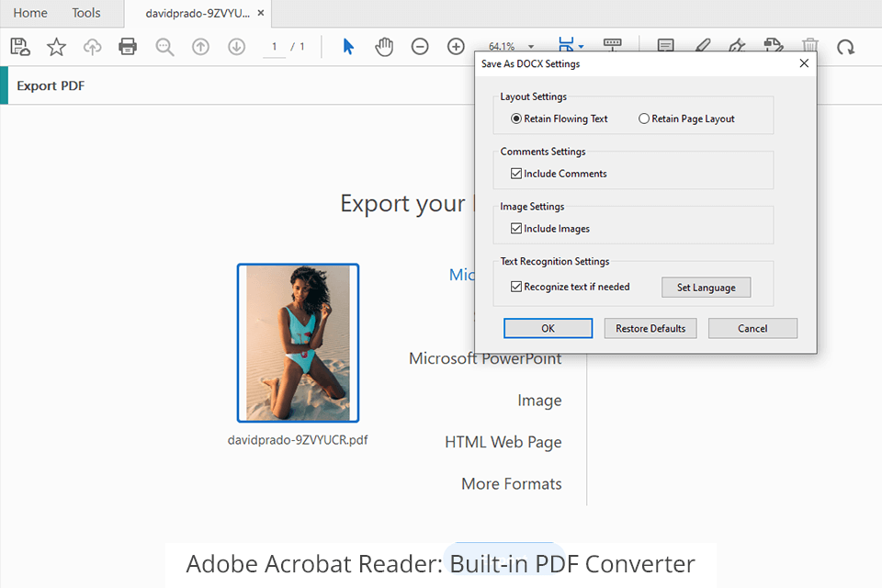
Task: Choose HTML Web Page export format
Action: click(x=503, y=442)
